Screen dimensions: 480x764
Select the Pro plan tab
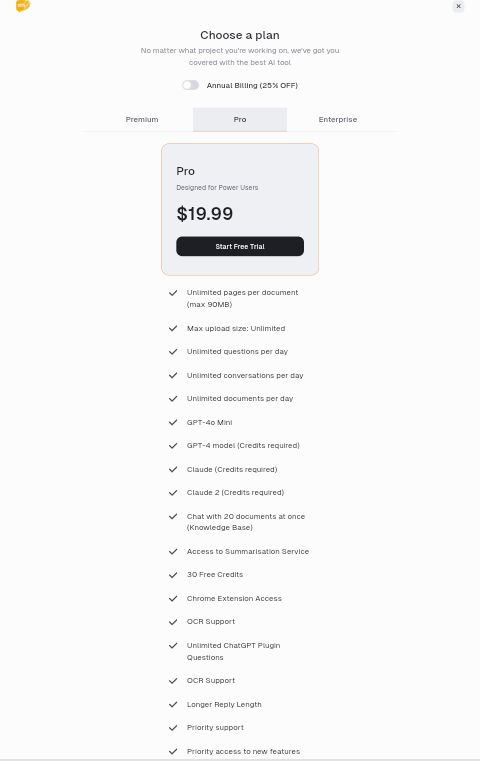tap(240, 119)
